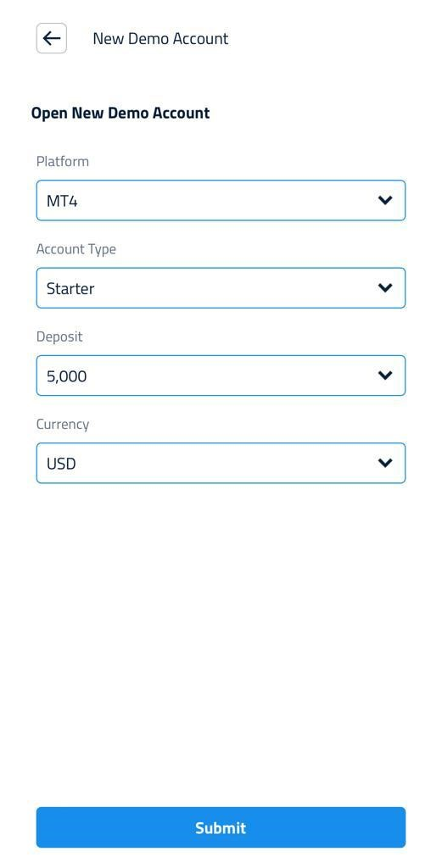Click the Currency field label
The image size is (442, 868).
click(63, 425)
